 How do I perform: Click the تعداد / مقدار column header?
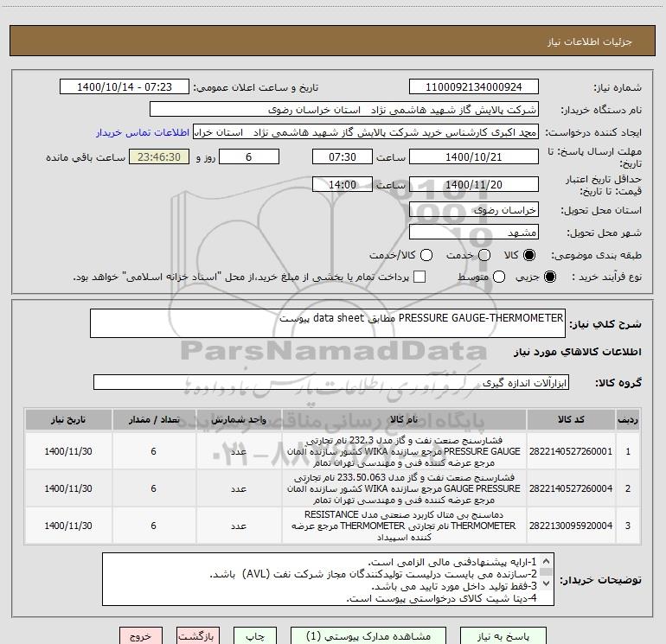[154, 419]
